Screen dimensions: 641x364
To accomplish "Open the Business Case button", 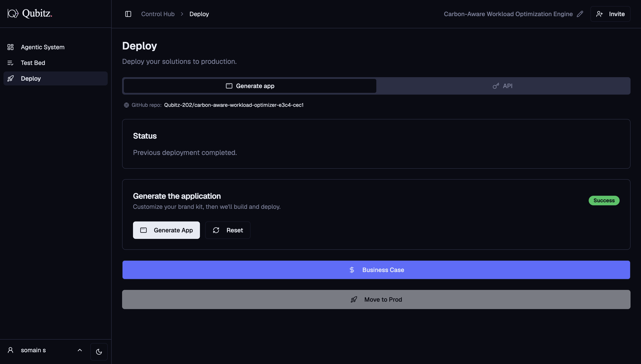I will [376, 270].
